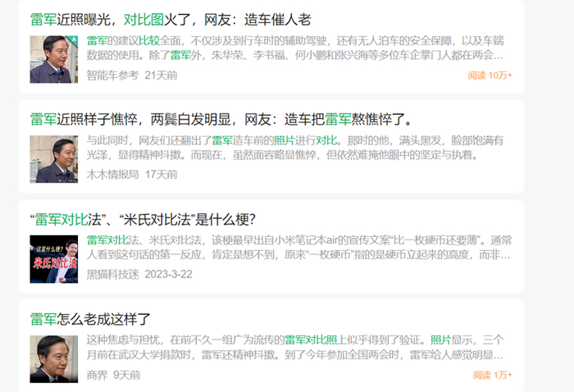Image resolution: width=574 pixels, height=392 pixels.
Task: Open source name 智能车参考
Action: 113,75
